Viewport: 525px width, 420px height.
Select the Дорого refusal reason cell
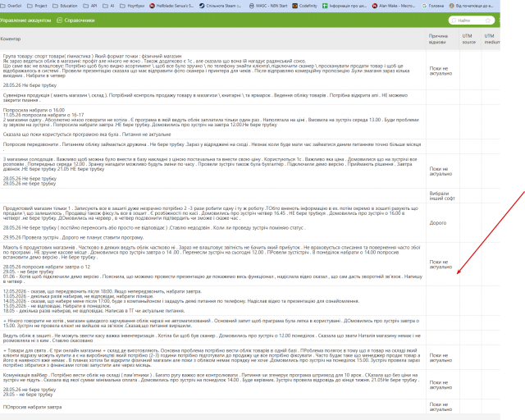pyautogui.click(x=443, y=223)
